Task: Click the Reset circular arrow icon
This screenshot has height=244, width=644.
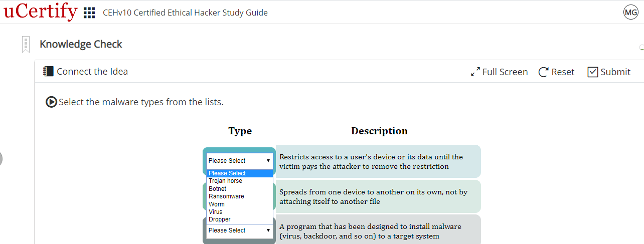Action: (543, 72)
